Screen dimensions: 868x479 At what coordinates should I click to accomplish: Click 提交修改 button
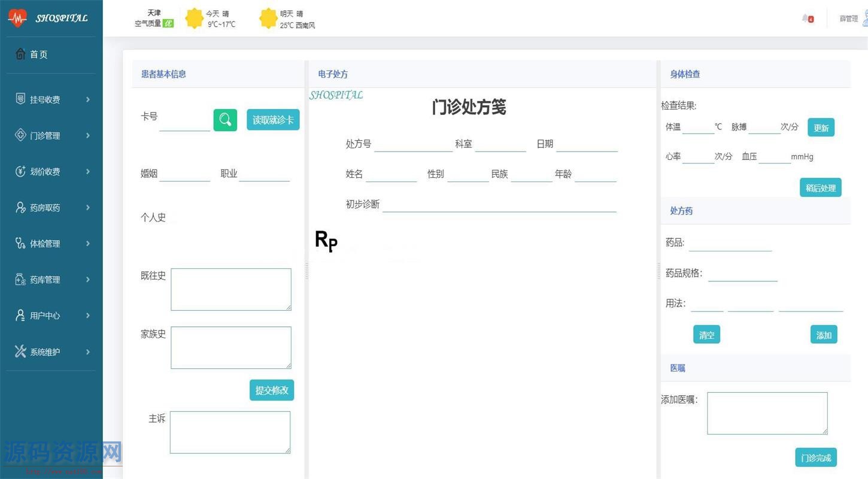[272, 390]
